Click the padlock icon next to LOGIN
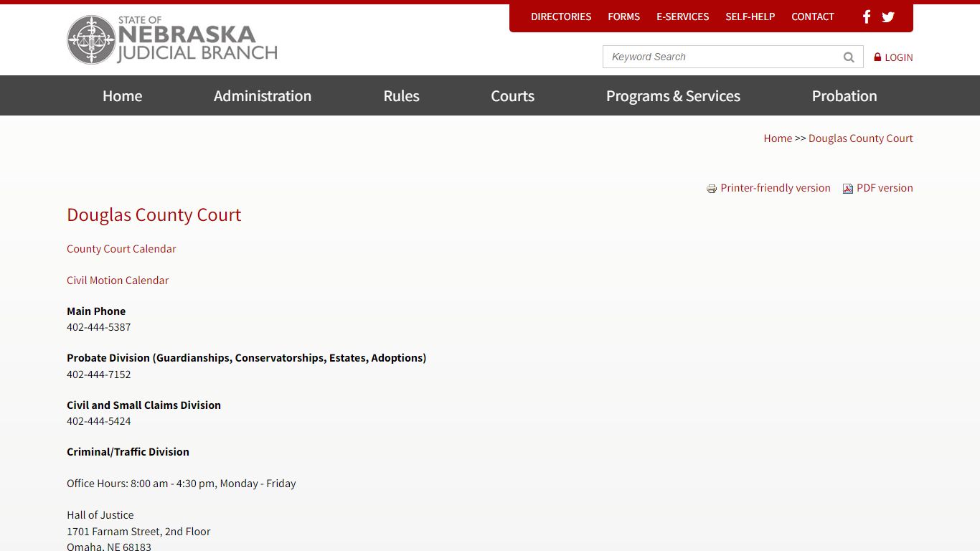Image resolution: width=980 pixels, height=551 pixels. click(x=877, y=57)
